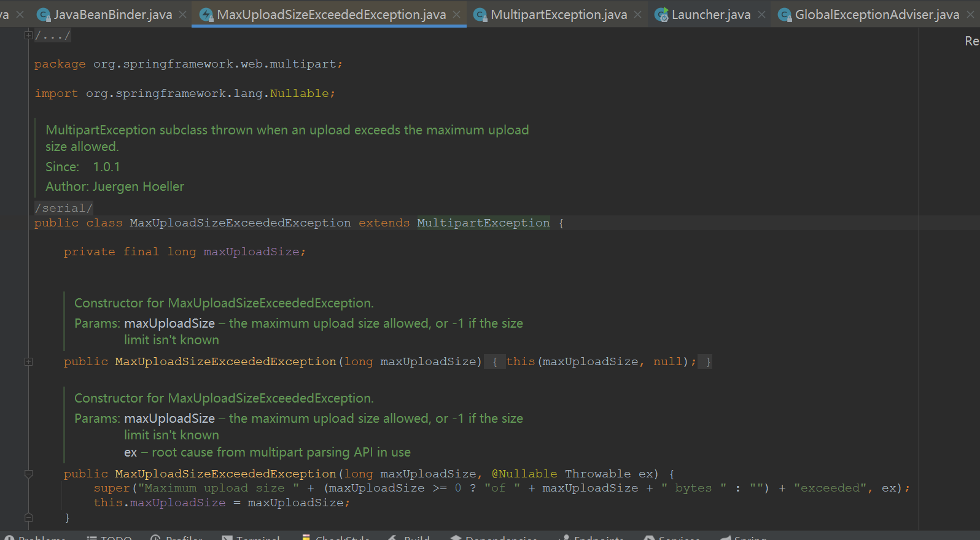Click the "exceeded" string literal

[x=830, y=488]
